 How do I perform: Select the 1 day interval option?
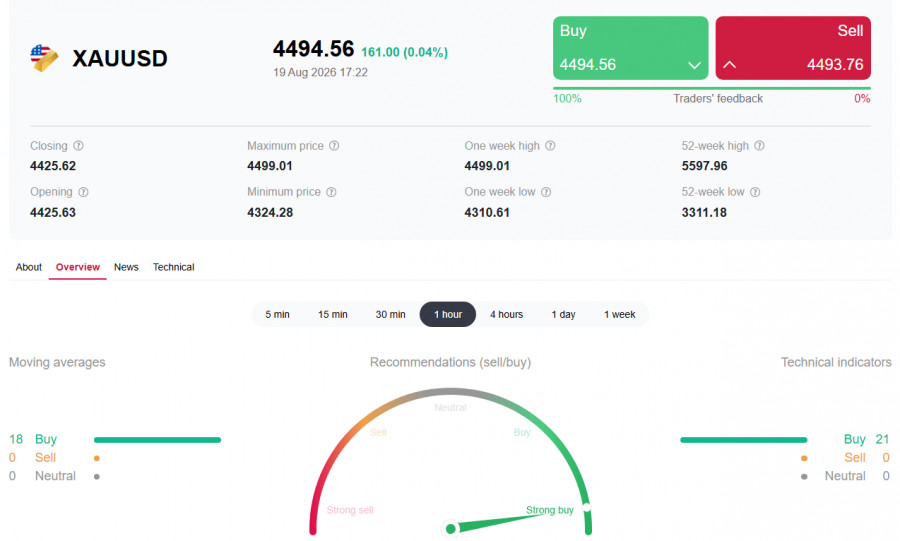563,314
